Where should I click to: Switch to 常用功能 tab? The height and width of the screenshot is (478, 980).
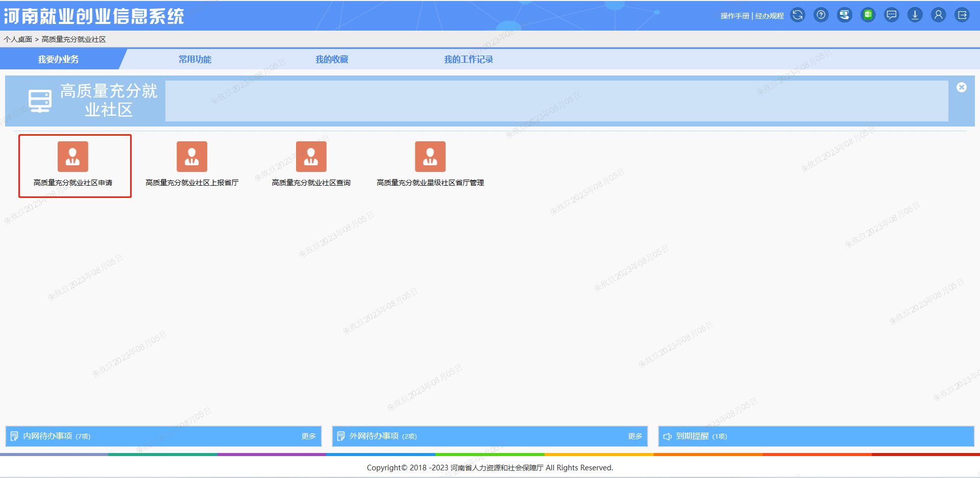click(x=194, y=60)
